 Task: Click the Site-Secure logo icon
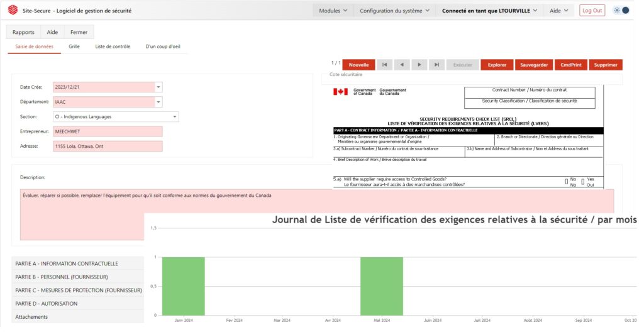pyautogui.click(x=13, y=10)
